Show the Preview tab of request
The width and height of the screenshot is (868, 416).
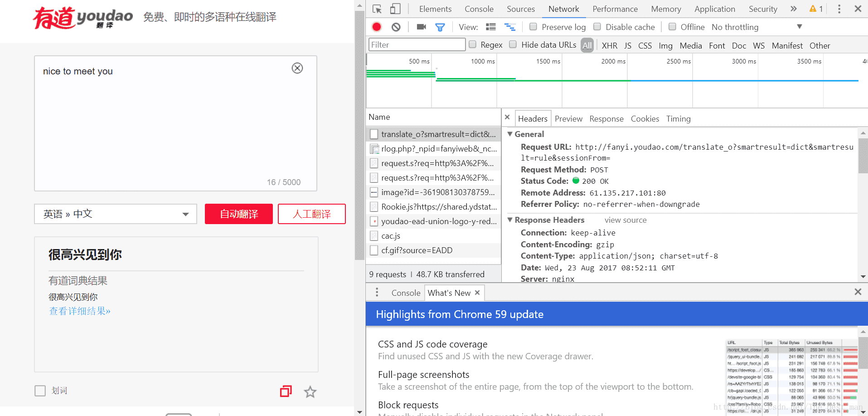coord(568,119)
